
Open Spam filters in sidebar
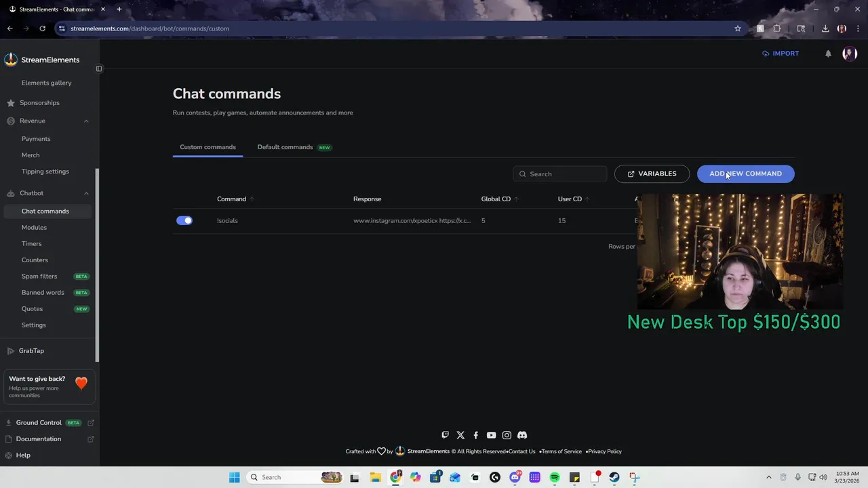[39, 276]
